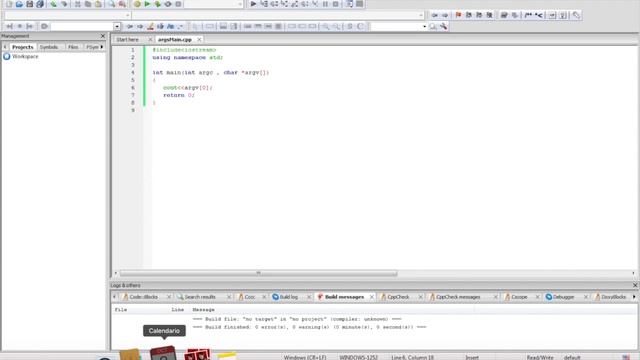This screenshot has height=360, width=640.
Task: Select the Symbols tab
Action: [49, 47]
